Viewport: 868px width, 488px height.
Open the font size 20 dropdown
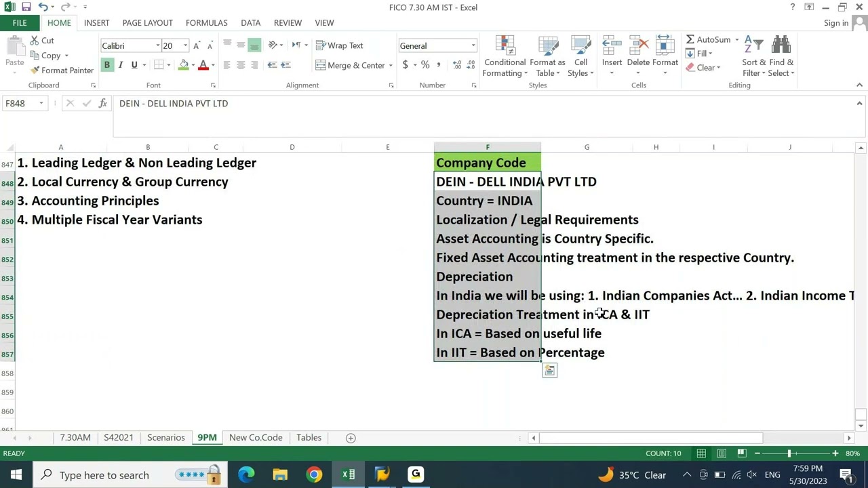(185, 45)
